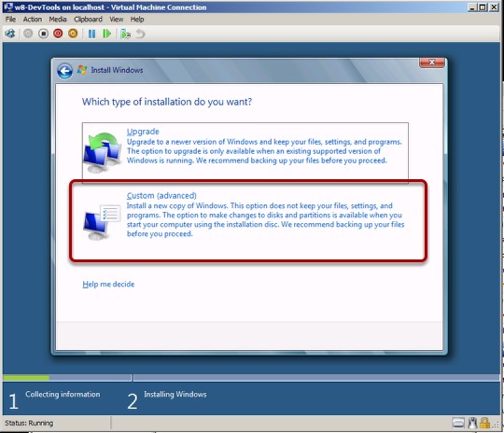Click the Revert undo arrow icon
The image size is (504, 433).
140,34
